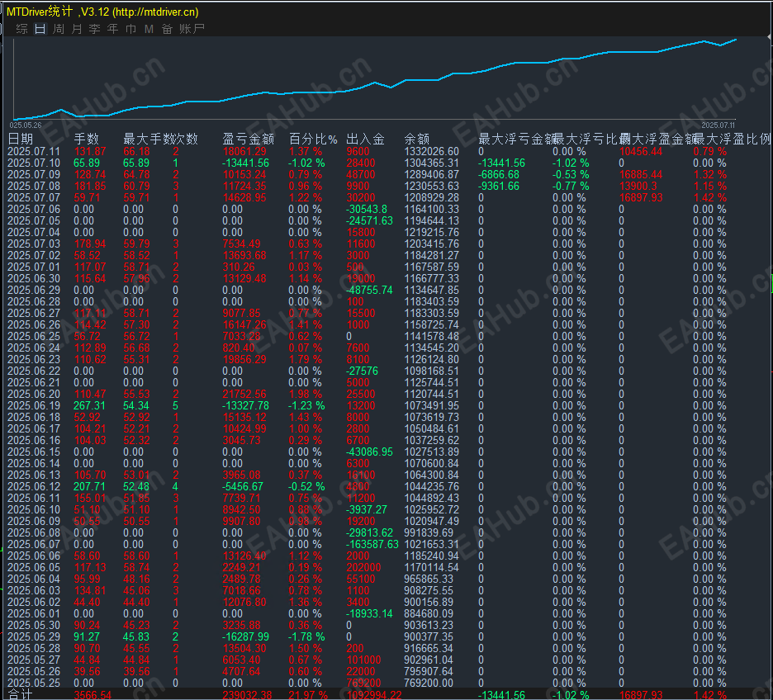773x700 pixels.
Task: Click the 备 icon in the toolbar
Action: coord(167,27)
